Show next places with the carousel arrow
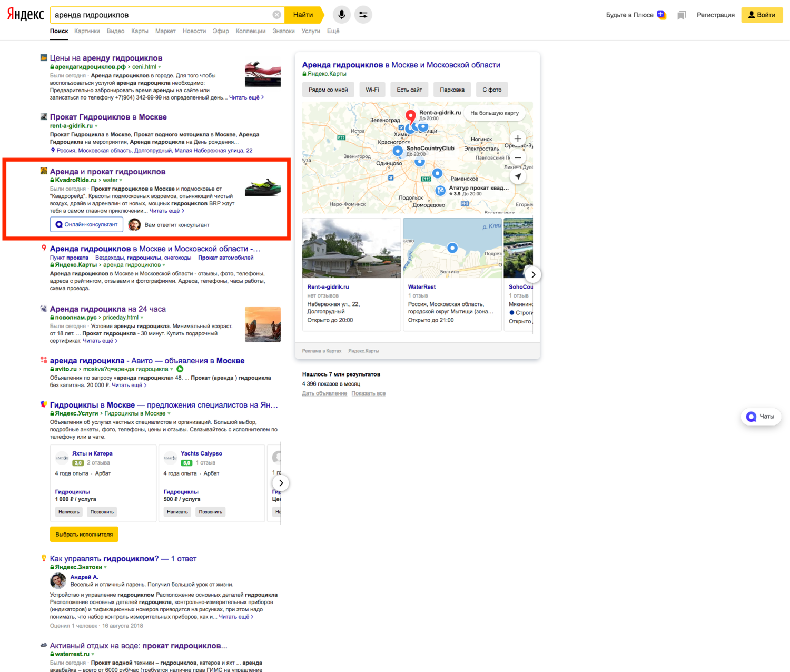Viewport: 790px width, 672px height. click(x=533, y=274)
